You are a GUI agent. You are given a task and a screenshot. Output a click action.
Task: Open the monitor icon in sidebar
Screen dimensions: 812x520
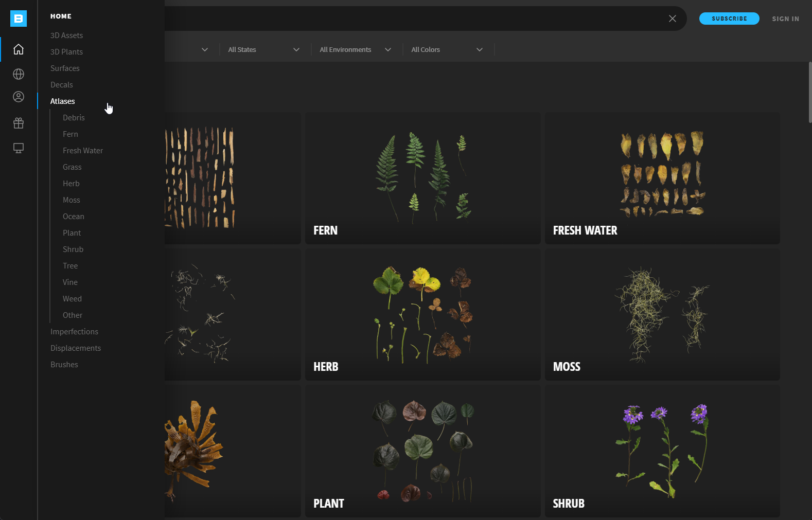(x=19, y=148)
